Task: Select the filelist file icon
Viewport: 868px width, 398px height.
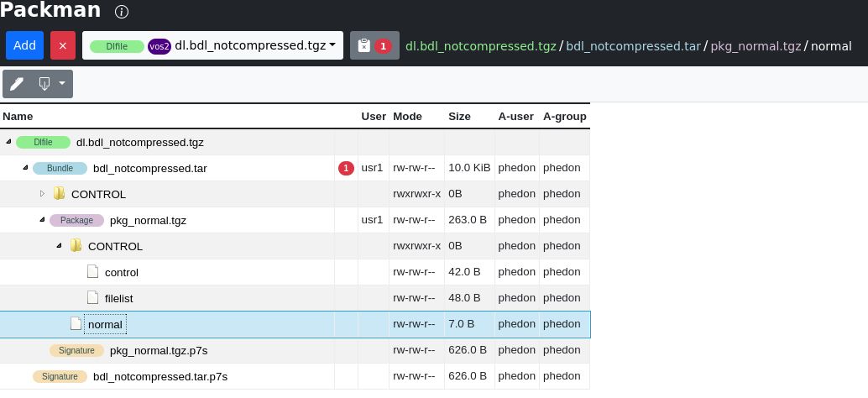Action: click(93, 298)
